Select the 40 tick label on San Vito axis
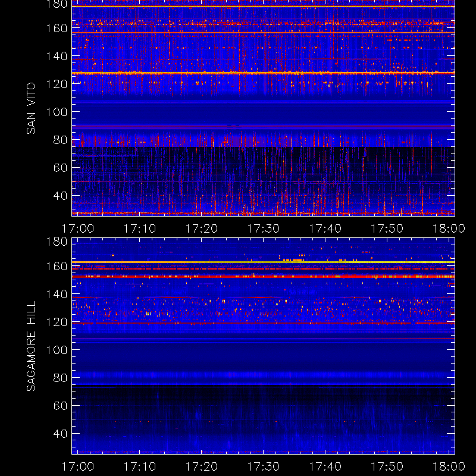 click(x=61, y=196)
